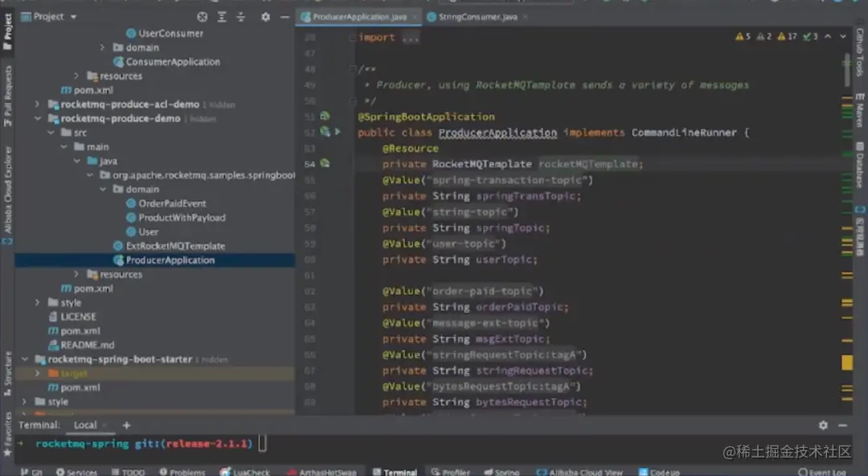
Task: Open the ArthasHotSwap tool window
Action: pos(321,472)
